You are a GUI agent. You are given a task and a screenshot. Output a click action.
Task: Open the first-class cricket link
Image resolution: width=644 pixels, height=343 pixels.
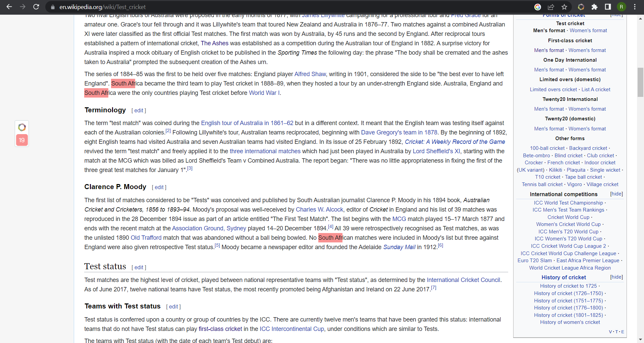[x=220, y=329]
